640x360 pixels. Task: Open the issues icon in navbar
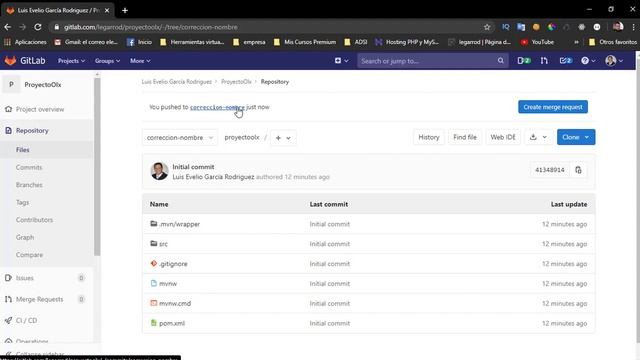pos(524,60)
